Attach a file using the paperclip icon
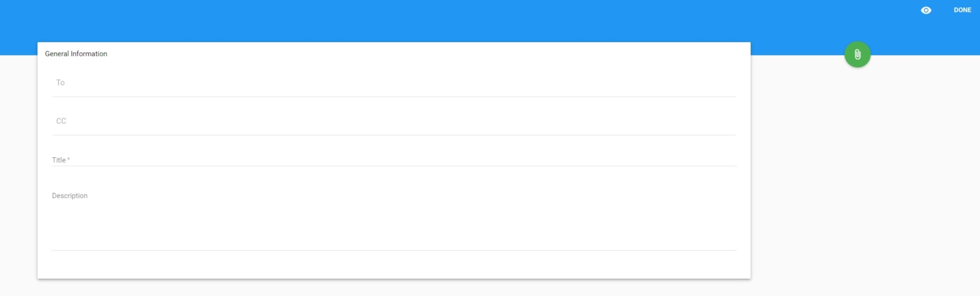The height and width of the screenshot is (296, 980). pos(858,54)
